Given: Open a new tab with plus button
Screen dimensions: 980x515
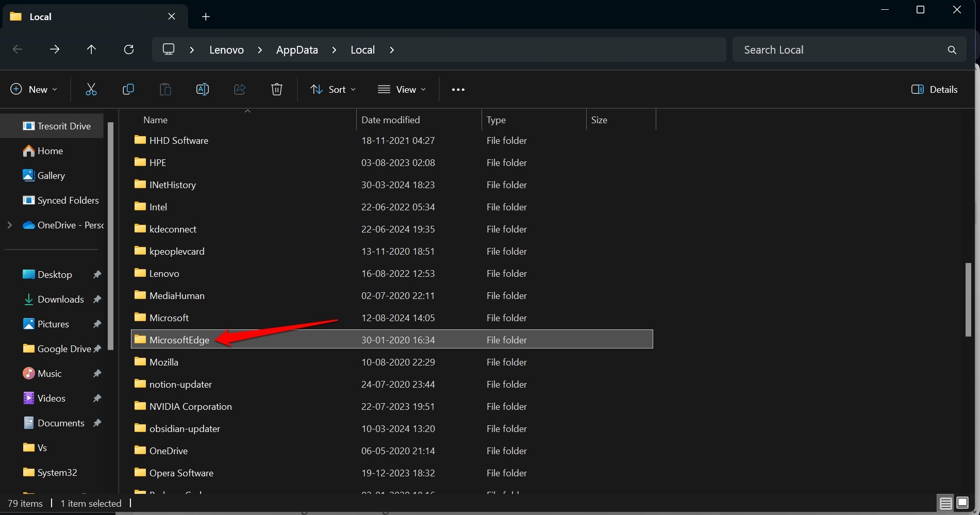Looking at the screenshot, I should (206, 16).
